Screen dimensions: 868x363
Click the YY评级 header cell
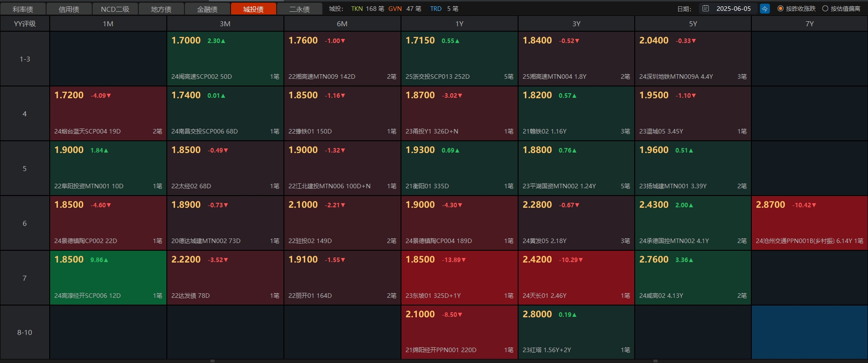tap(25, 24)
